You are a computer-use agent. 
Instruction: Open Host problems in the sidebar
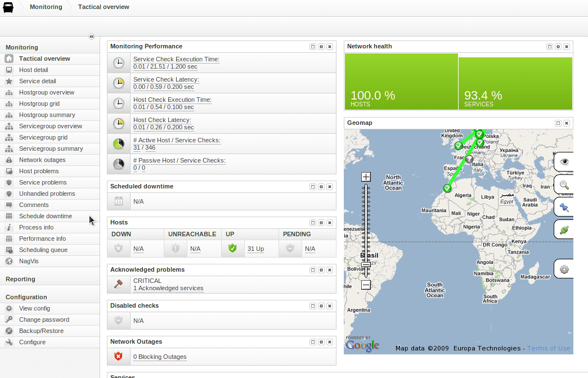[39, 171]
